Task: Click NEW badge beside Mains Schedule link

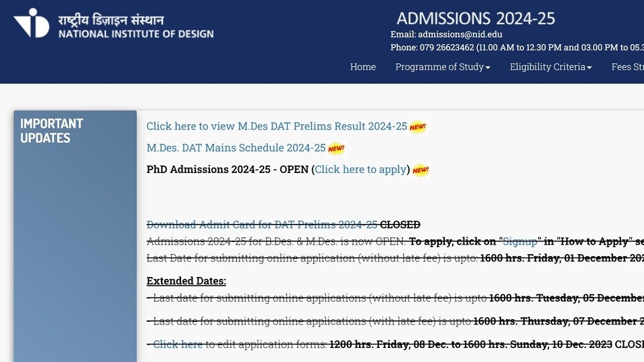Action: [x=336, y=149]
